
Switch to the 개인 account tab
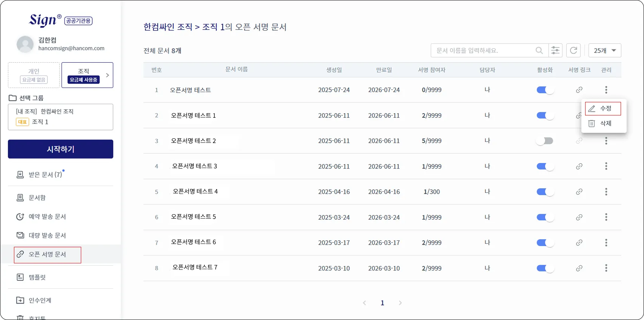click(x=34, y=75)
